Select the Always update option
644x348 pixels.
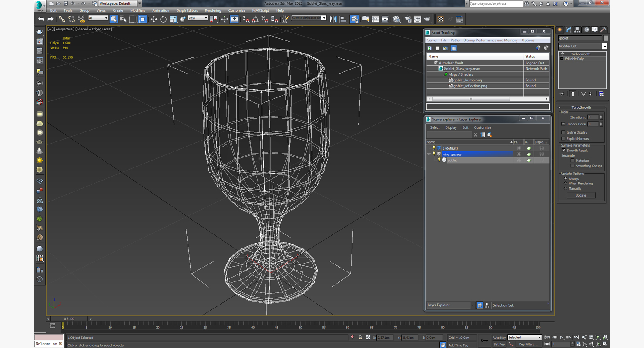pyautogui.click(x=566, y=179)
